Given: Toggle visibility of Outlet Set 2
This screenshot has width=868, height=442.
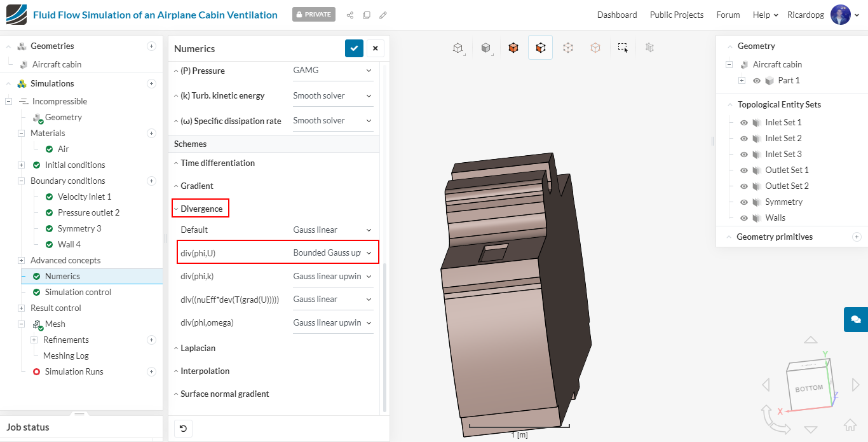Looking at the screenshot, I should point(743,186).
